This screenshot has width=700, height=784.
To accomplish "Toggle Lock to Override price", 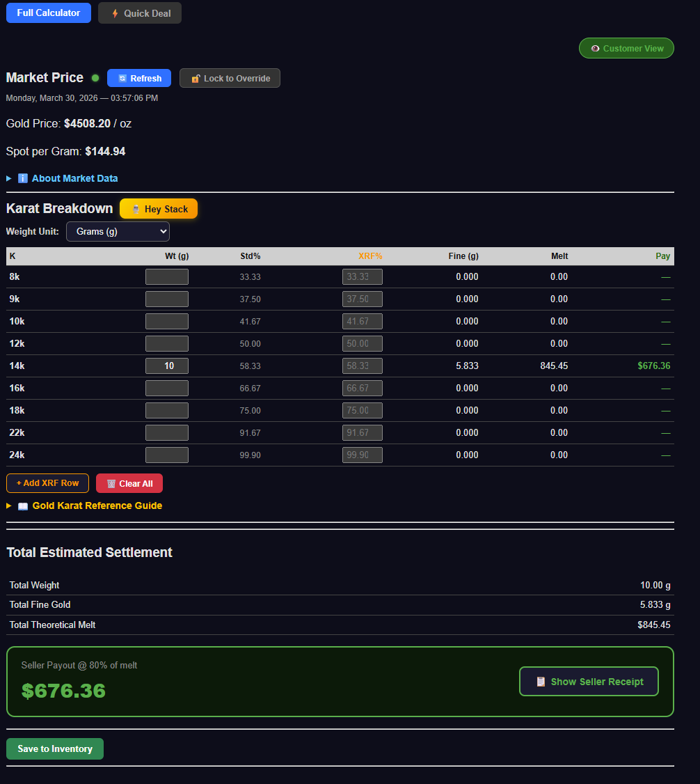I will (x=230, y=79).
